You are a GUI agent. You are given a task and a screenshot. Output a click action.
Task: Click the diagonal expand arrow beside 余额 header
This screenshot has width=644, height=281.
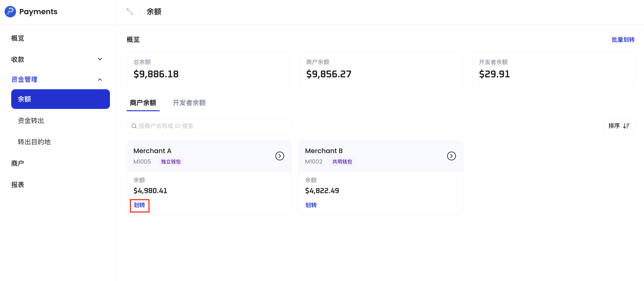coord(130,11)
